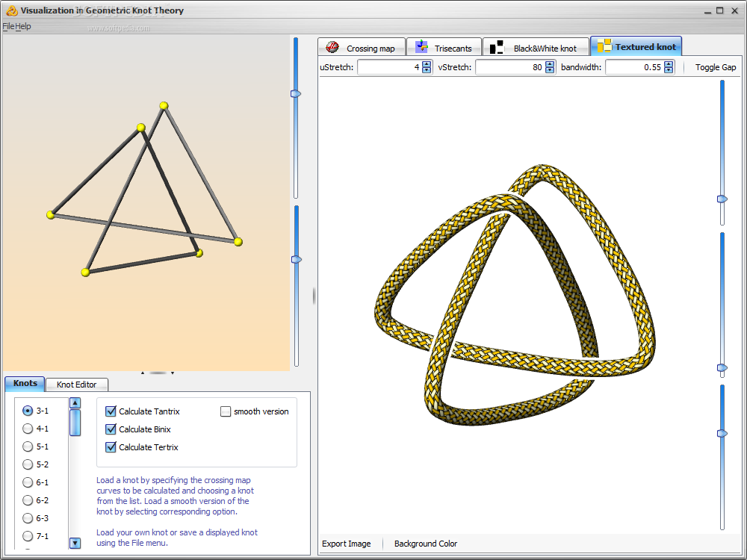Select the 6-1 knot radio button
Viewport: 747px width, 560px height.
tap(28, 482)
